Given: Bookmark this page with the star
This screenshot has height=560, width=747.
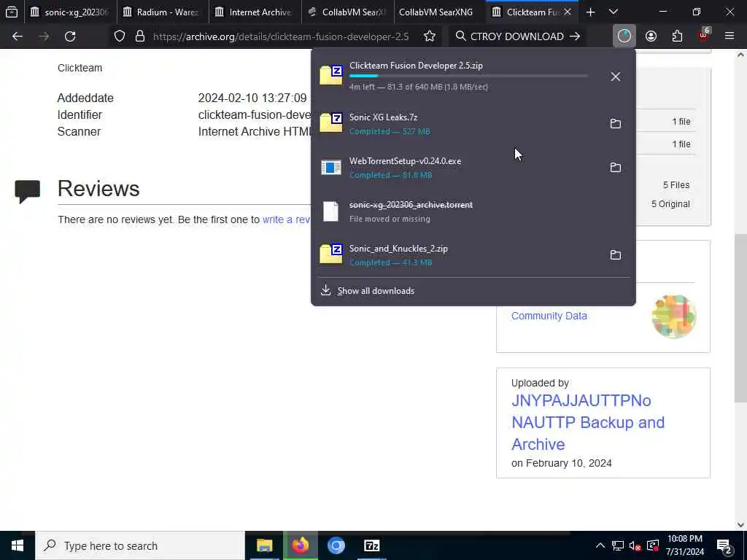Looking at the screenshot, I should coord(429,36).
